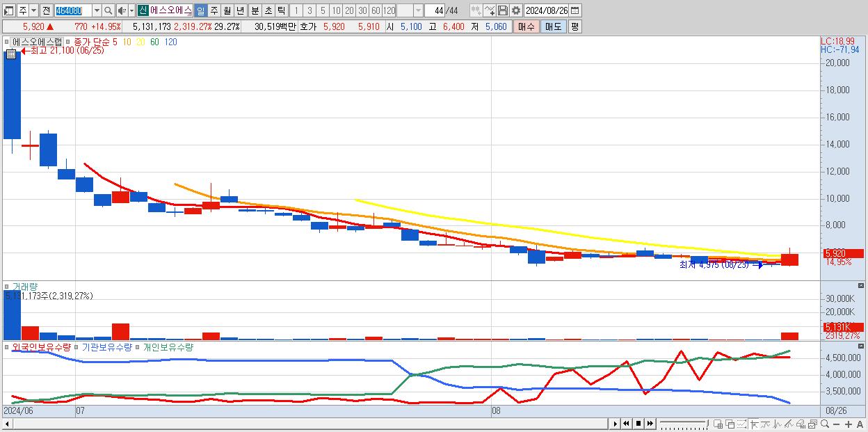Screen dimensions: 868x432
Task: Click the 개인보유수량 indicator legend
Action: 168,346
